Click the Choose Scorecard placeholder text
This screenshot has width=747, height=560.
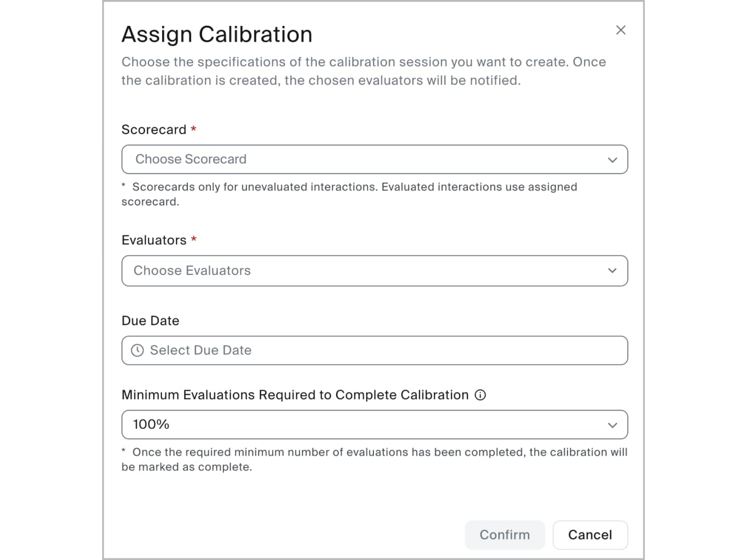click(x=191, y=159)
